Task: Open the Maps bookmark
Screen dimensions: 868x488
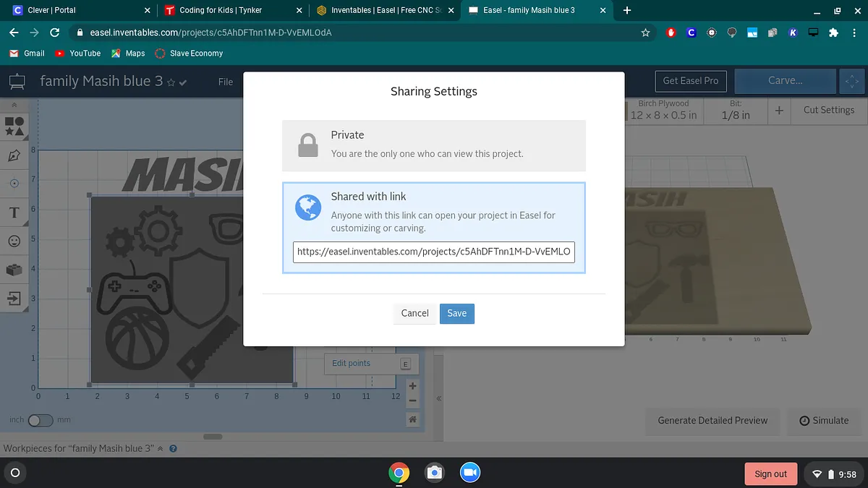Action: [x=128, y=53]
